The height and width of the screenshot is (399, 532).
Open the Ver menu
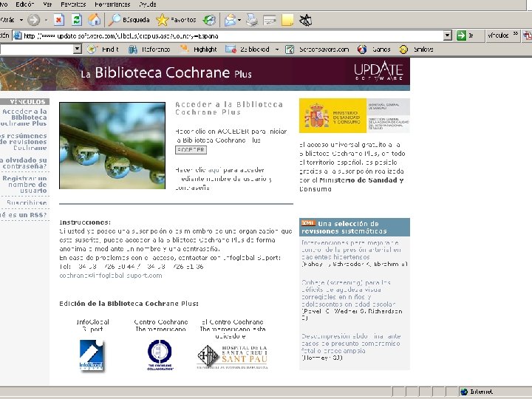pyautogui.click(x=47, y=4)
